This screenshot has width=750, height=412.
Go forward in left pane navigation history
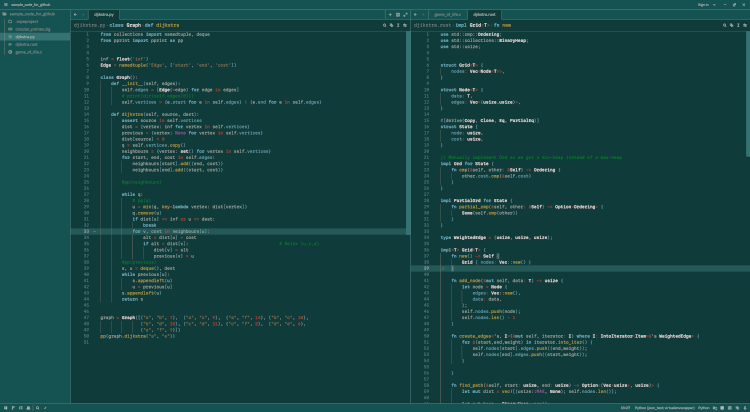point(83,15)
